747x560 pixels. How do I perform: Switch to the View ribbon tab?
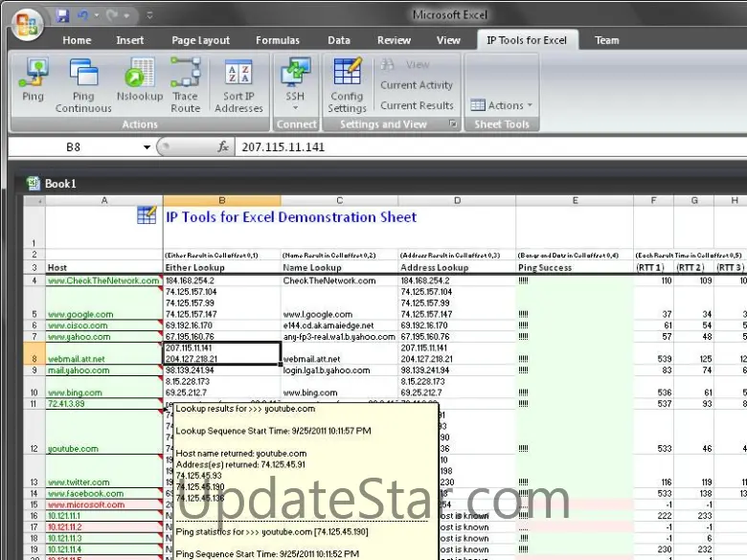[x=448, y=40]
